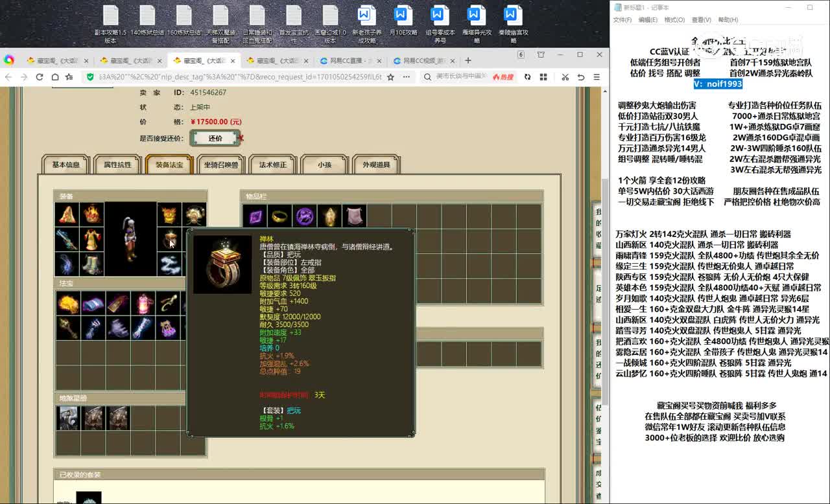This screenshot has width=830, height=504.
Task: Open the browser screenshot scissors tool
Action: pos(565,77)
